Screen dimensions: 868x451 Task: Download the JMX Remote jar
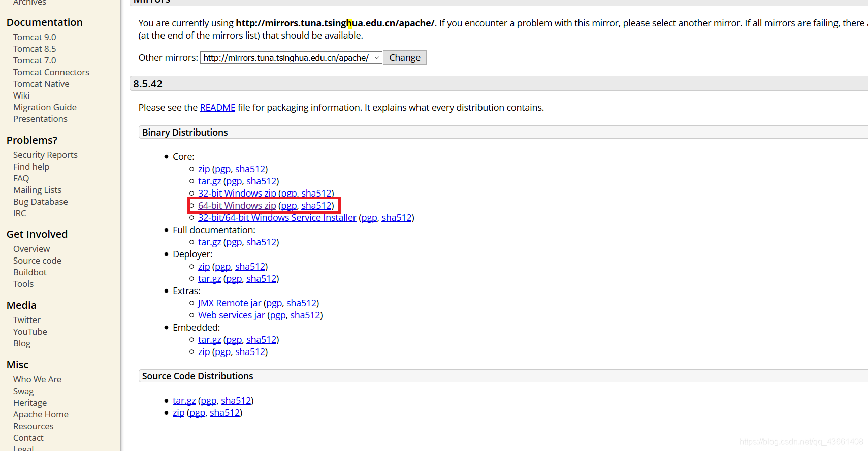230,303
